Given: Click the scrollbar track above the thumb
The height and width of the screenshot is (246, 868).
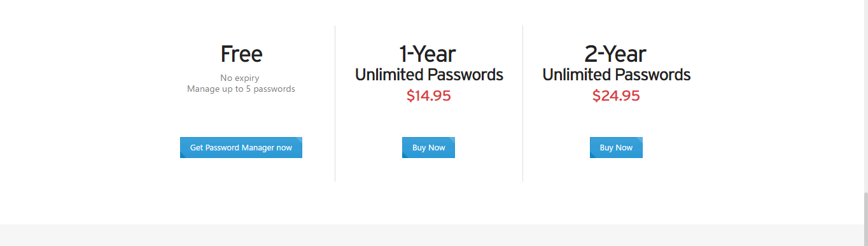Looking at the screenshot, I should click(x=865, y=96).
